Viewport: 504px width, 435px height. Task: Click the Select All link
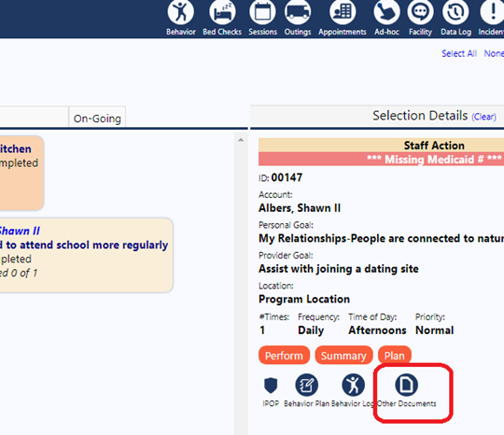[x=459, y=53]
